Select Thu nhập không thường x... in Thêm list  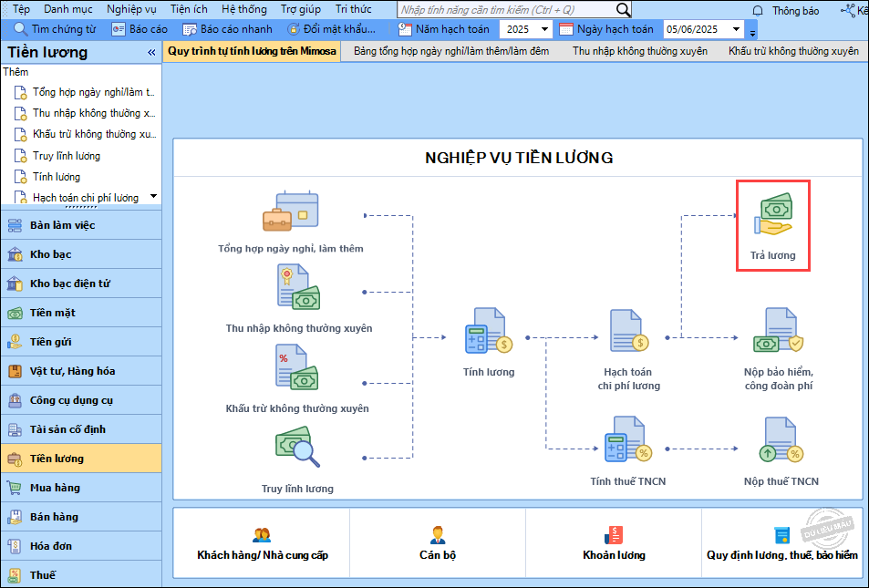pos(86,113)
